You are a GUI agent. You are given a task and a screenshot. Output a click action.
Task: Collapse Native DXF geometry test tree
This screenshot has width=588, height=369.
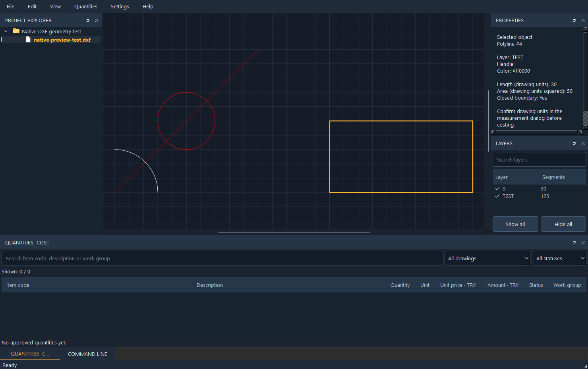click(6, 31)
